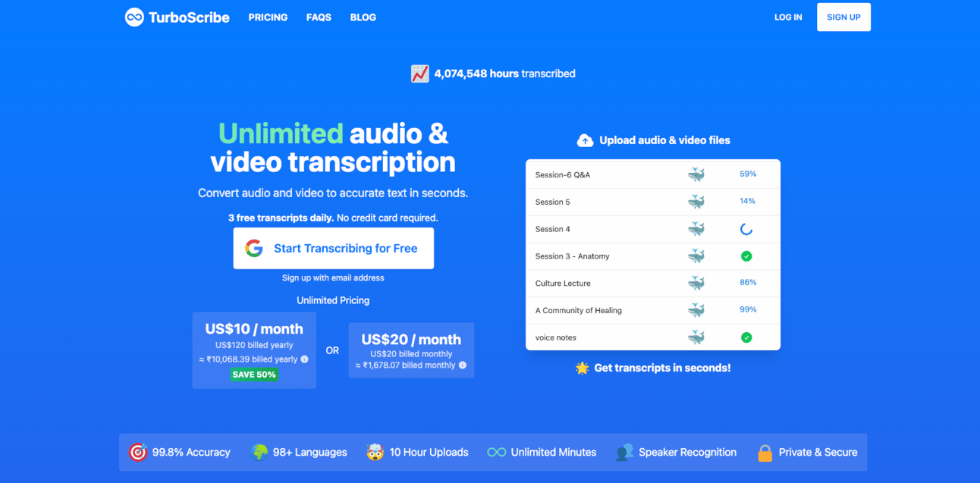Click the infinity icon for Unlimited Minutes
The width and height of the screenshot is (980, 483).
[x=497, y=452]
